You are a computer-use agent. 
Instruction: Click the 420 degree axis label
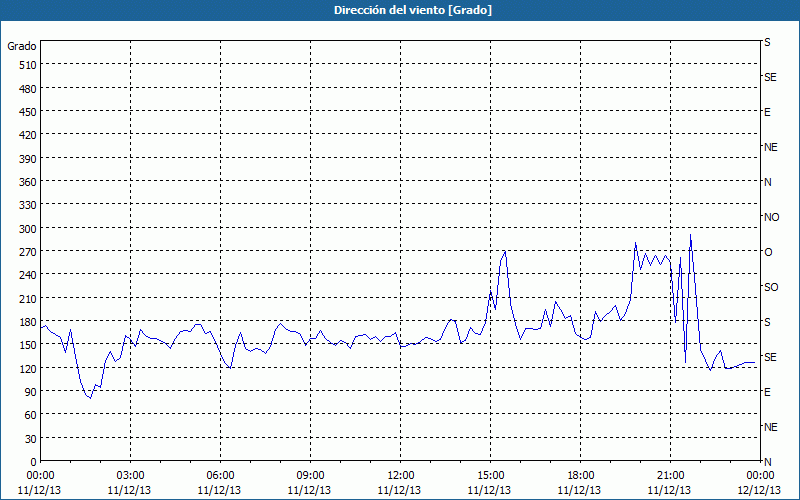click(28, 135)
